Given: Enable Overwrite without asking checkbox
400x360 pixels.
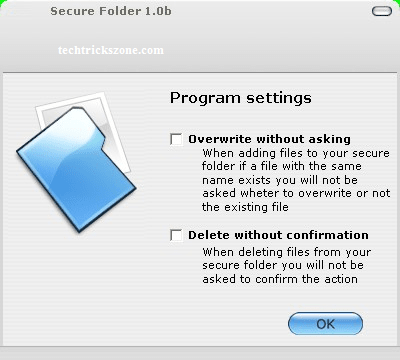Looking at the screenshot, I should 176,139.
